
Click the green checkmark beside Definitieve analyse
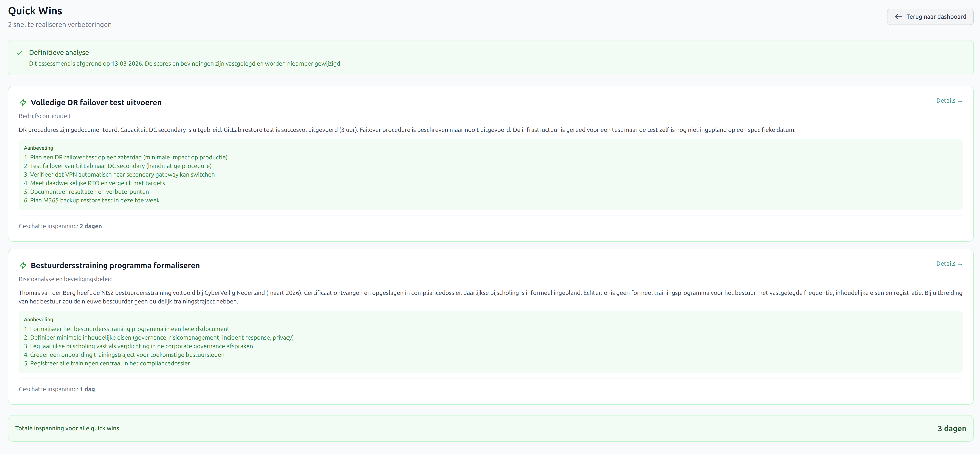[20, 52]
